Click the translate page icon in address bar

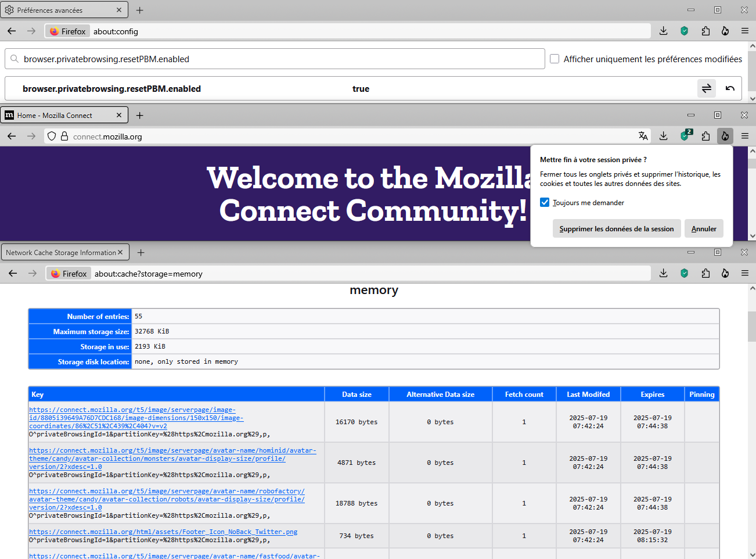[x=643, y=136]
